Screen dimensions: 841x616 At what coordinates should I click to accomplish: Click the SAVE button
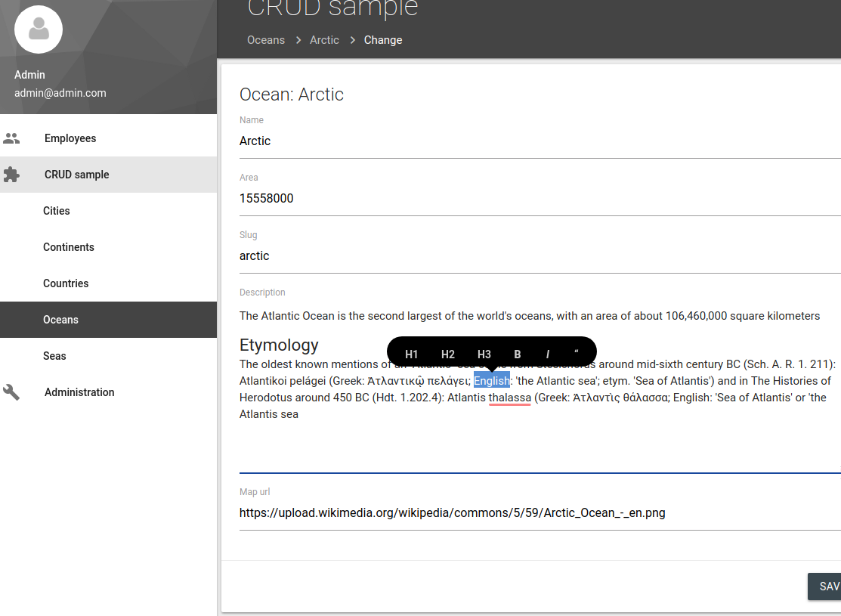[x=825, y=587]
